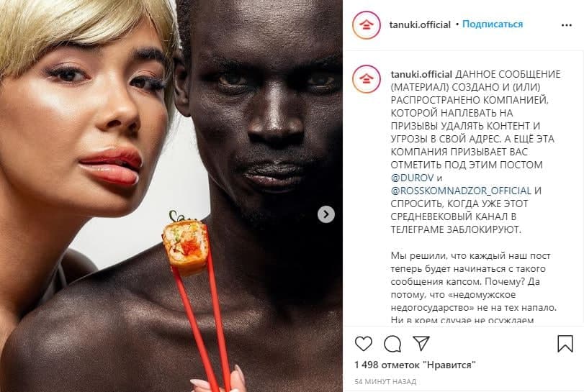The height and width of the screenshot is (392, 584).
Task: Like the post with the heart icon
Action: [x=364, y=344]
